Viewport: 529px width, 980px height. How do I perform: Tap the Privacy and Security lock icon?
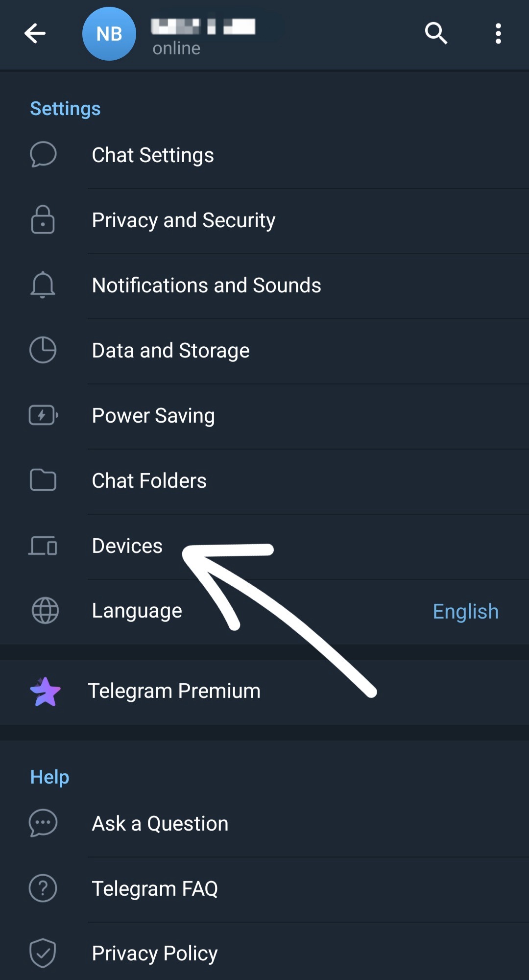[x=43, y=219]
